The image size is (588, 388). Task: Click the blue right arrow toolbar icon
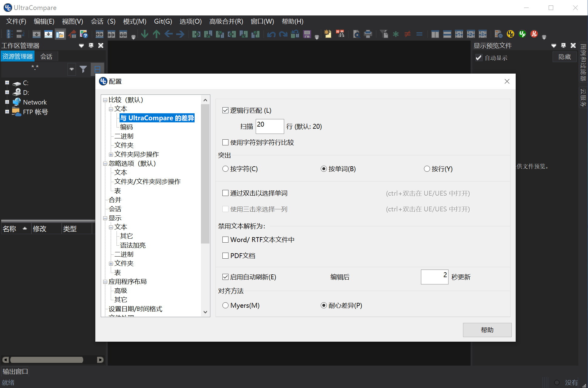pos(180,34)
